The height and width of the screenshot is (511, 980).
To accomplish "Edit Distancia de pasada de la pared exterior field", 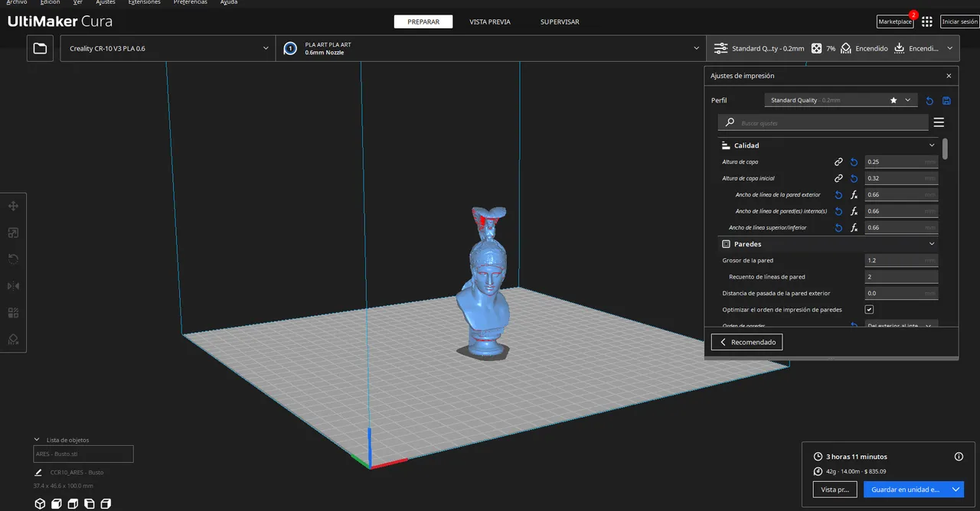I will (901, 293).
